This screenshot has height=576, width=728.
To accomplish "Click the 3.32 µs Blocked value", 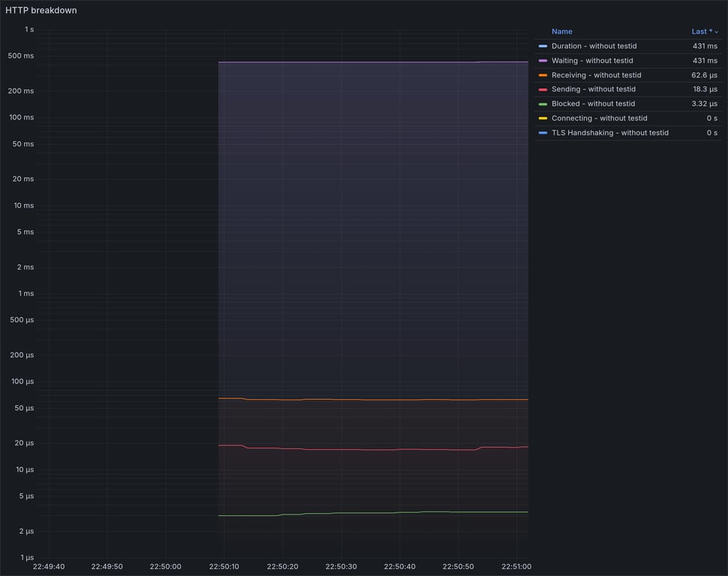I will tap(704, 103).
